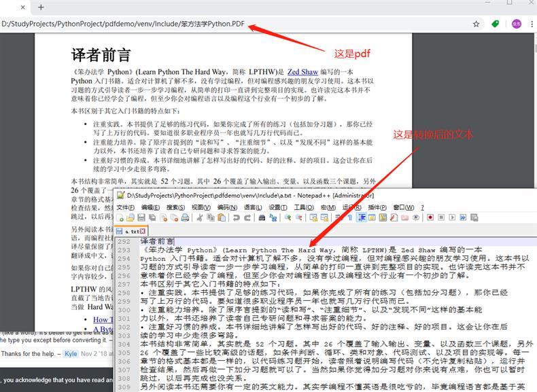Screen dimensions: 537x392
Task: Zoom out on the Notepad++ text
Action: (x=299, y=217)
